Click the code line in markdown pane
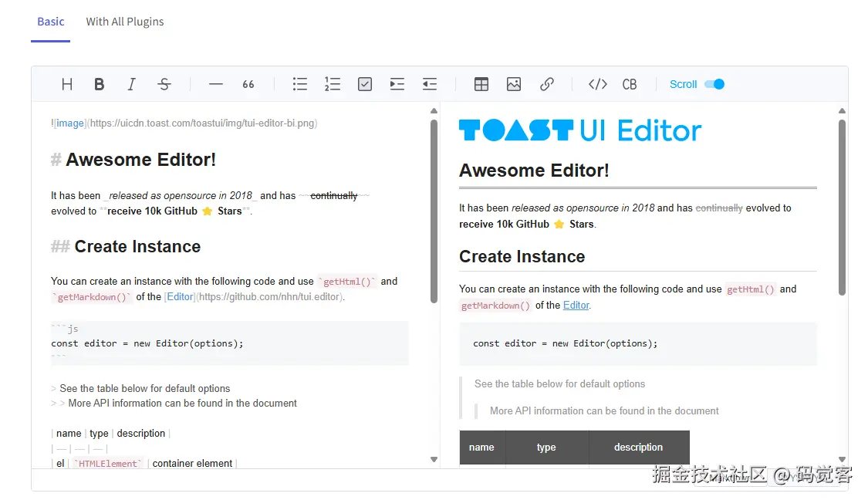 click(x=147, y=343)
